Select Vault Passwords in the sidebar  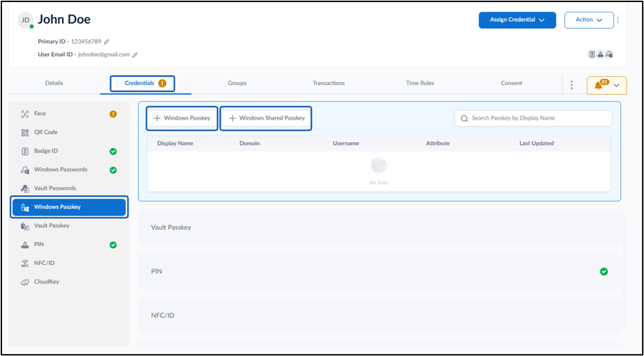[69, 189]
